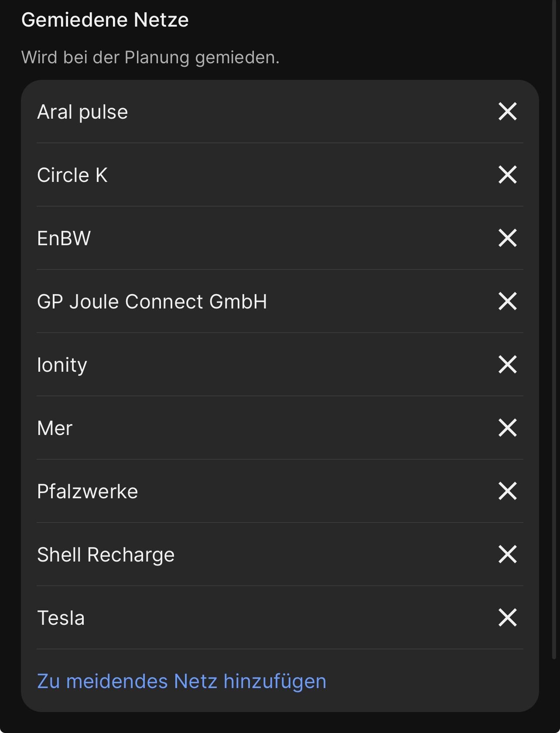Viewport: 560px width, 733px height.
Task: Select the Ionity list entry text
Action: point(62,365)
